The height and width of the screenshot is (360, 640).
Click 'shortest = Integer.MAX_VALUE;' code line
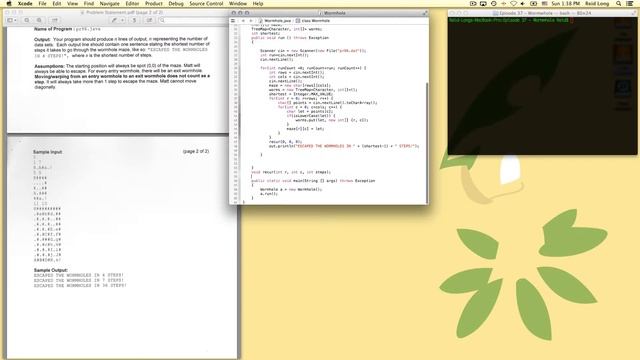[300, 94]
